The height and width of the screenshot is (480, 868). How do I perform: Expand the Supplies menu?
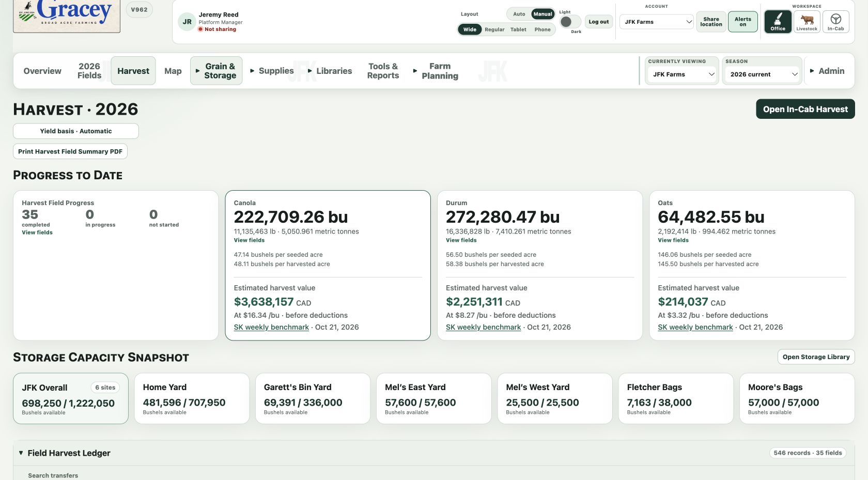[x=272, y=71]
